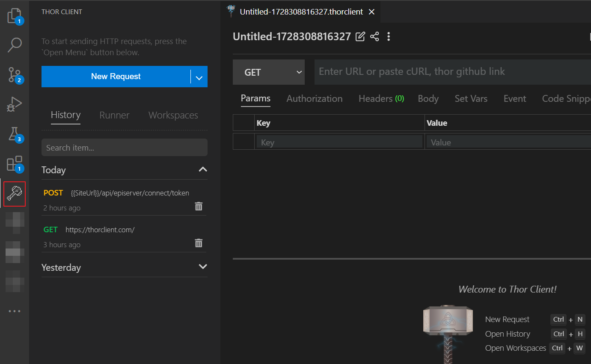Select the Authorization tab
The height and width of the screenshot is (364, 591).
pos(315,99)
